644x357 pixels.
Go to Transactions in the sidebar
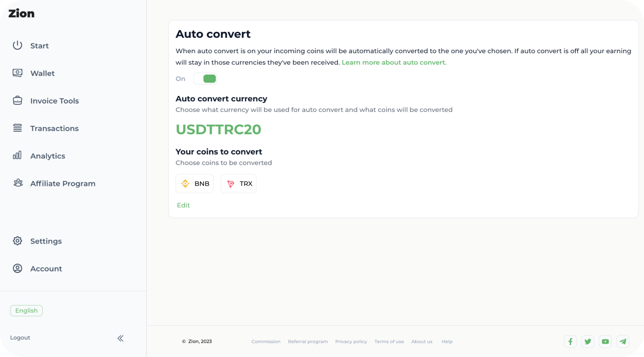(54, 128)
